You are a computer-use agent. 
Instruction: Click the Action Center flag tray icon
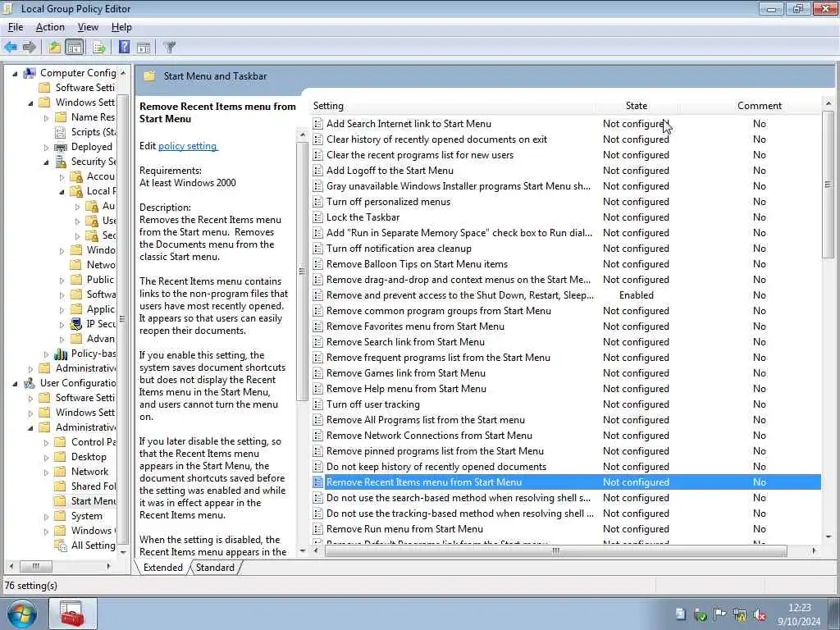click(720, 614)
